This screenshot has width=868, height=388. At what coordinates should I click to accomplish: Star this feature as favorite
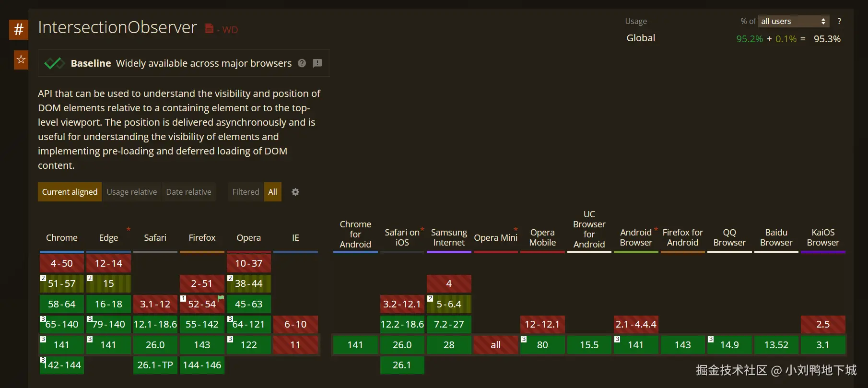(21, 59)
